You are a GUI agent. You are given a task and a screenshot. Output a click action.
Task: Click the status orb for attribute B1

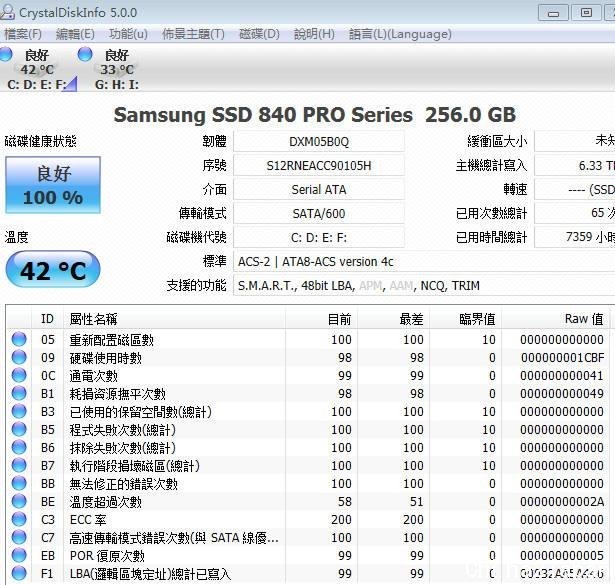coord(19,393)
